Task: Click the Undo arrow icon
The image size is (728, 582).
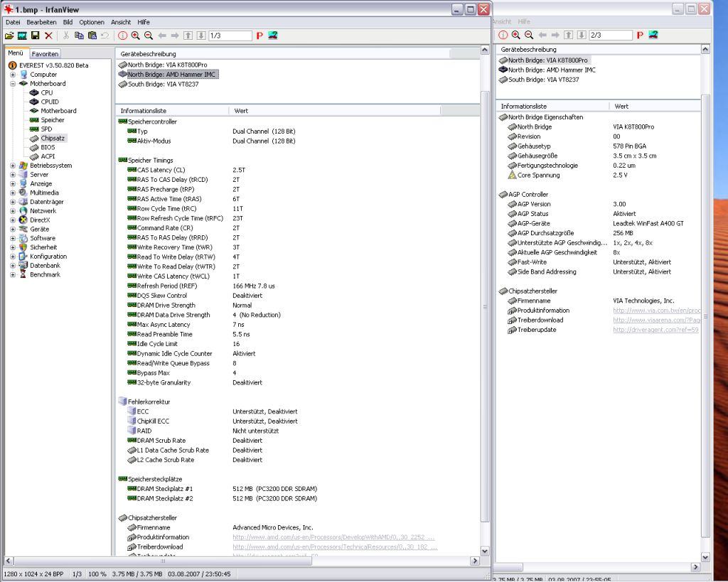Action: (105, 36)
